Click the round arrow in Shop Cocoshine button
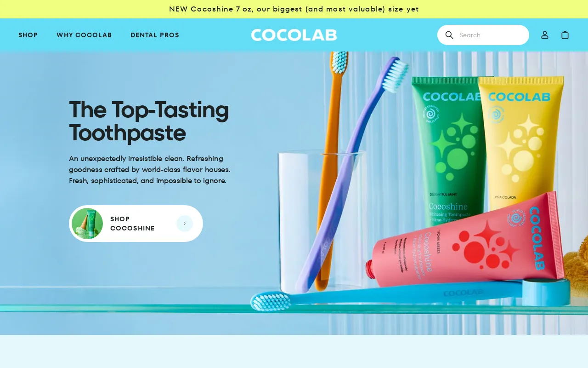 (185, 224)
